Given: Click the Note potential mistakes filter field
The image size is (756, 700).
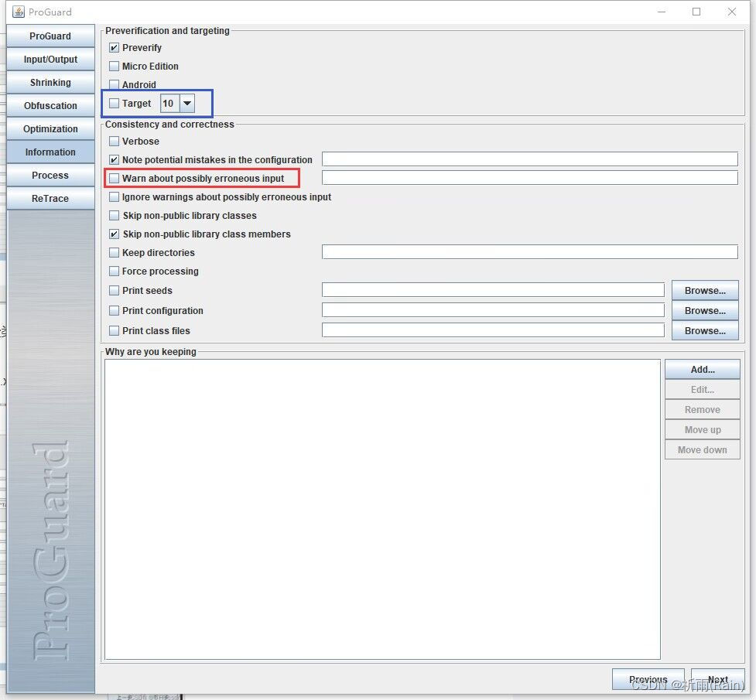Looking at the screenshot, I should [x=530, y=159].
